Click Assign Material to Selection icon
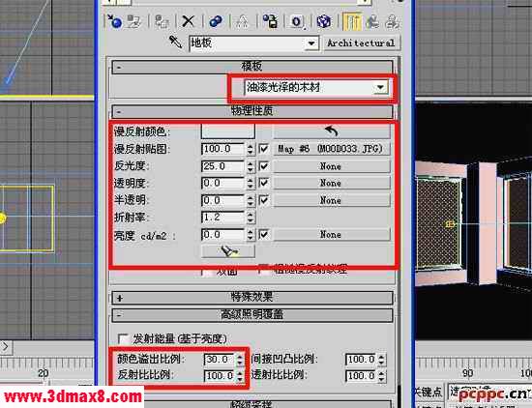The image size is (532, 408). (x=162, y=21)
